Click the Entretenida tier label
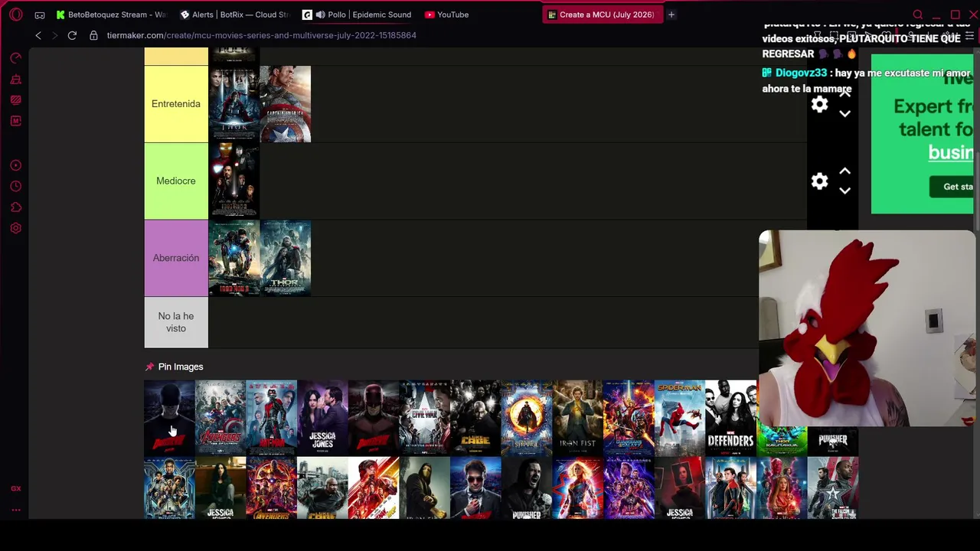 [176, 104]
